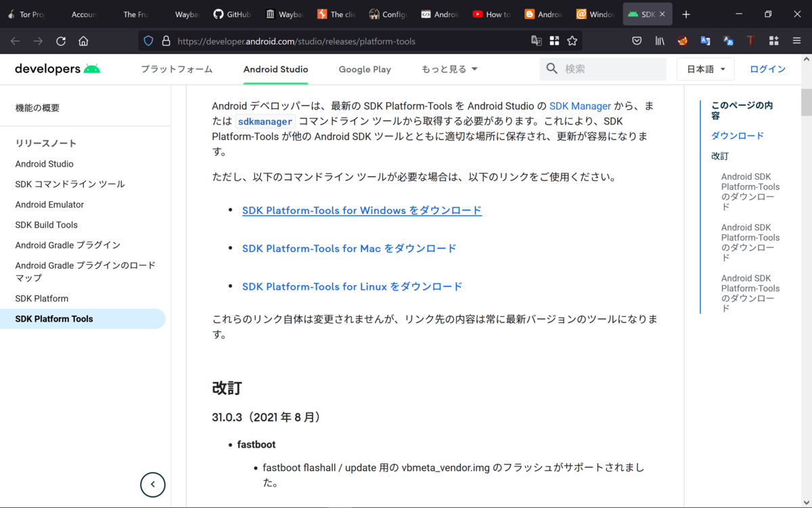Open Android Gradle プラグインのロードマップ sidebar item
The height and width of the screenshot is (508, 812).
point(85,272)
